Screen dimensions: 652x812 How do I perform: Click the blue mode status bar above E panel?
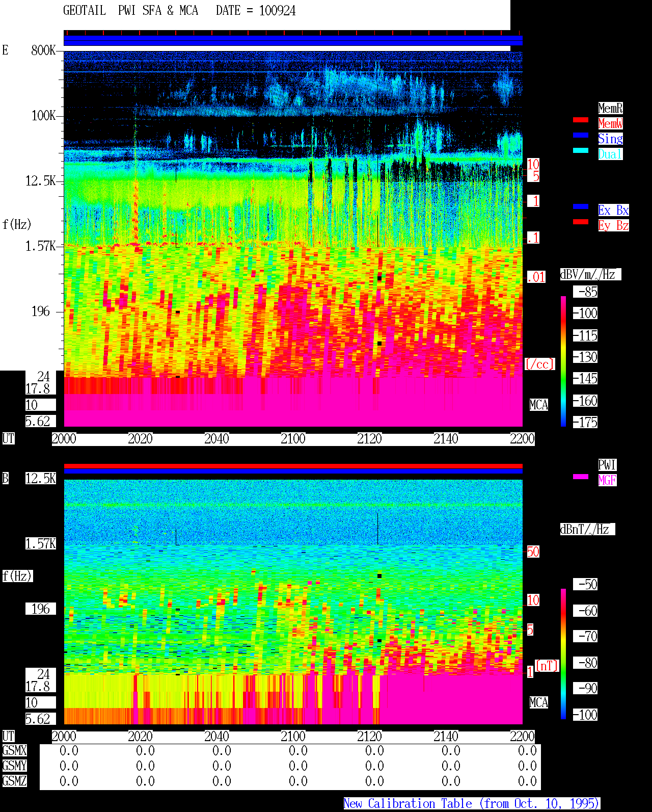293,41
